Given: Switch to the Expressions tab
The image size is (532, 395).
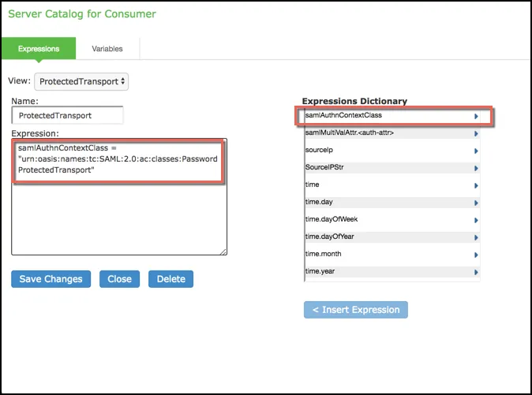Looking at the screenshot, I should [39, 48].
